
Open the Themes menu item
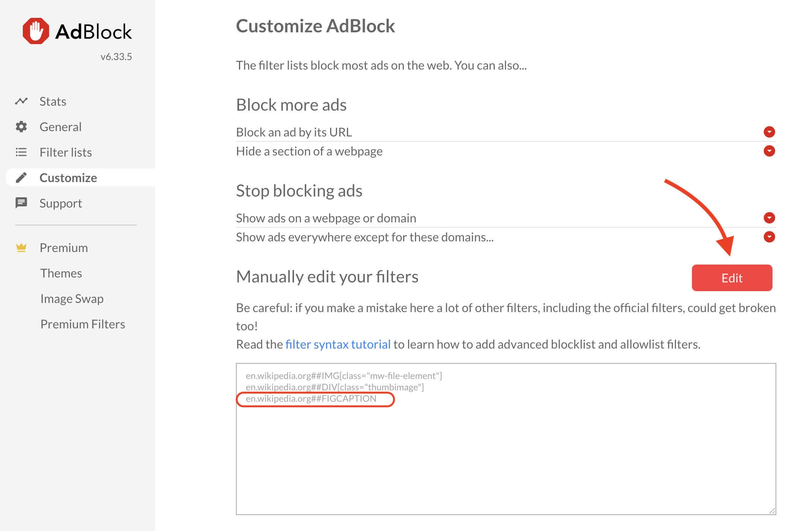(x=61, y=273)
